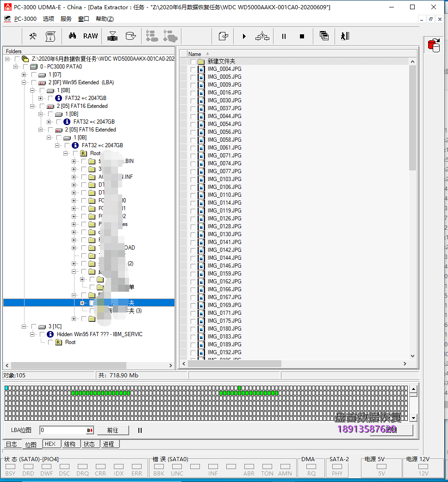Click the pause icon beside the 前往 button

[140, 430]
